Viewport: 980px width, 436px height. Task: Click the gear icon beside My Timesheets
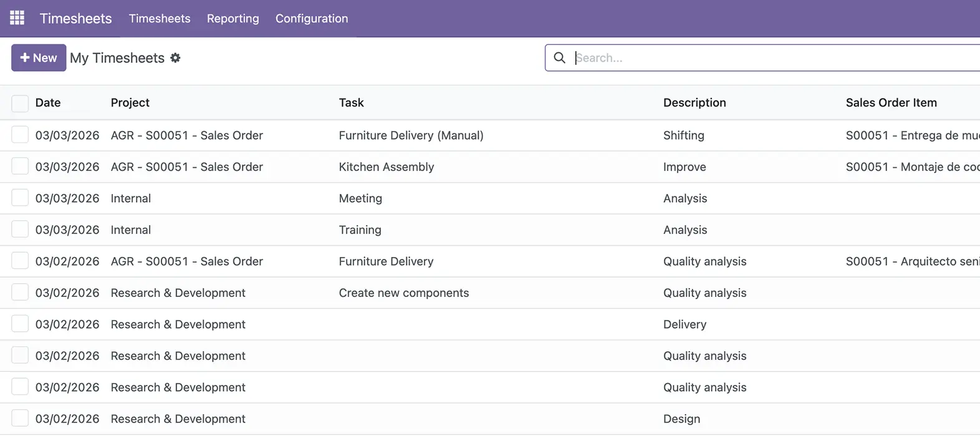pyautogui.click(x=175, y=58)
